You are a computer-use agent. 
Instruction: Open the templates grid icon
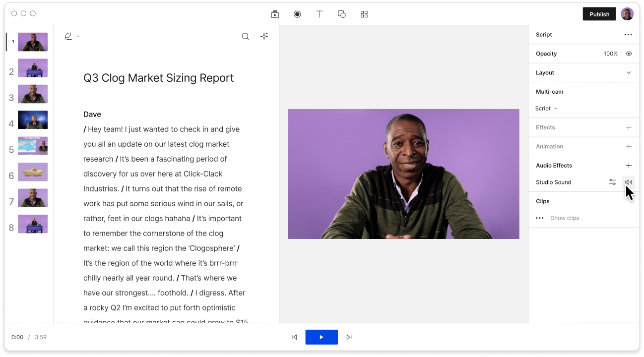pyautogui.click(x=364, y=14)
